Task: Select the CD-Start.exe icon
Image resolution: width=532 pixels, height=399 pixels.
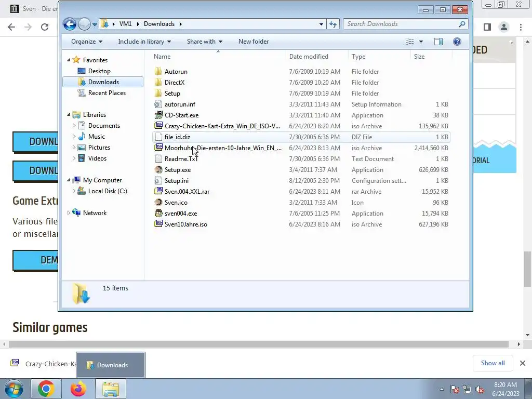Action: click(158, 115)
